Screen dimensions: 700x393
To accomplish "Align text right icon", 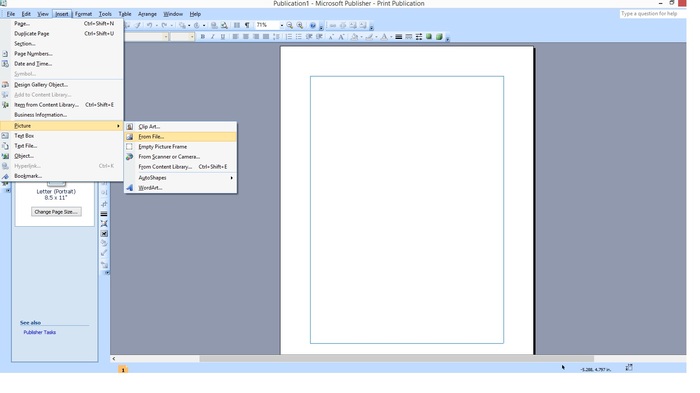I will point(256,37).
